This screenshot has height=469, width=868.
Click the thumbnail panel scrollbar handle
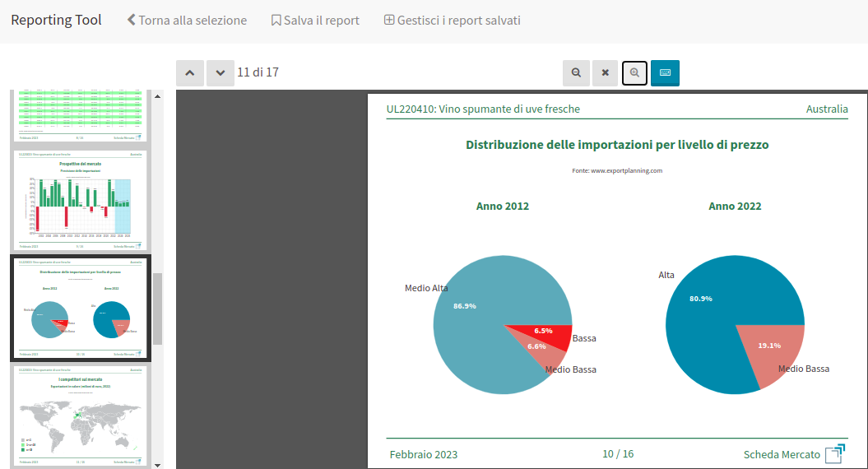[x=158, y=309]
